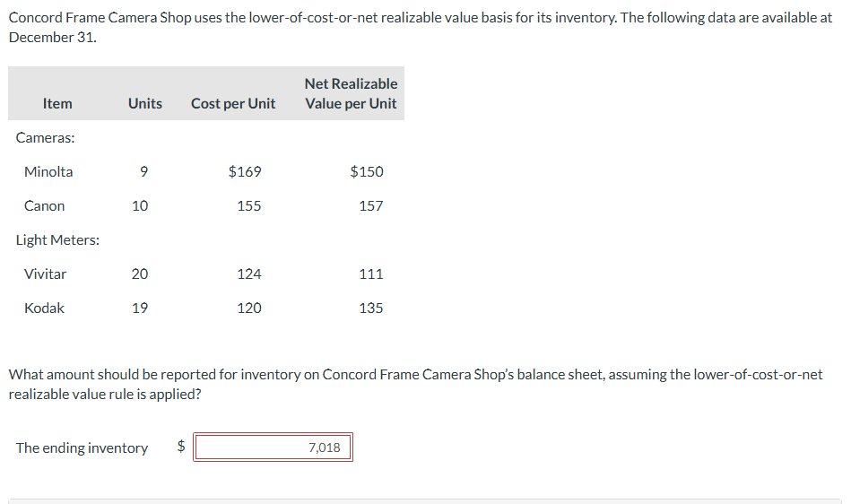The height and width of the screenshot is (504, 851).
Task: Select the Light Meters category label
Action: pyautogui.click(x=57, y=239)
